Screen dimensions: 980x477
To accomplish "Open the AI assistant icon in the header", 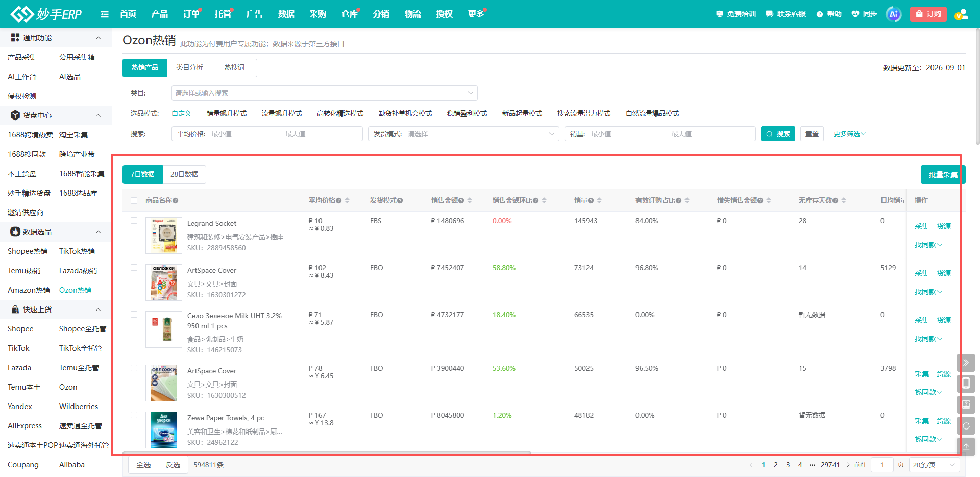I will [893, 14].
